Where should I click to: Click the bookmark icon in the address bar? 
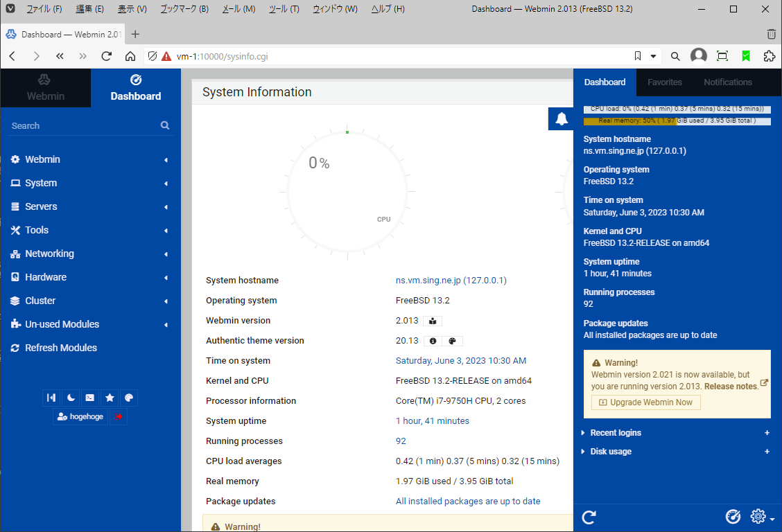click(x=637, y=56)
